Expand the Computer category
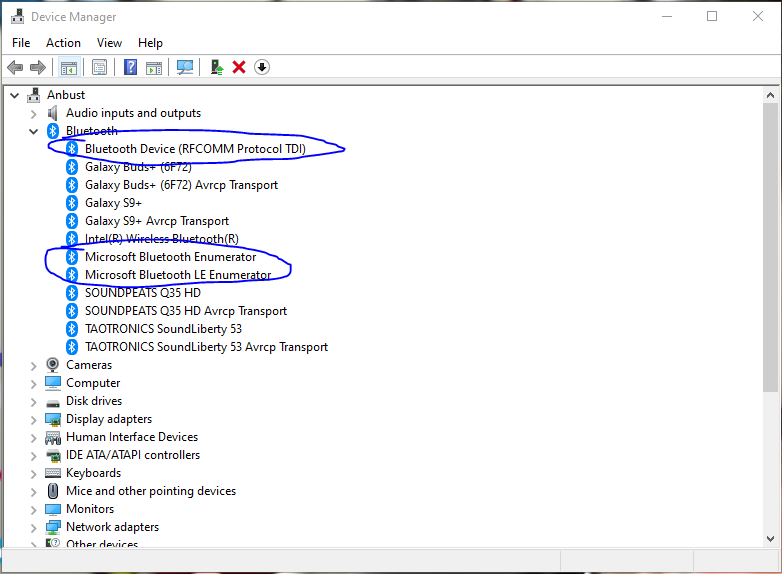Viewport: 782px width, 574px height. coord(33,384)
